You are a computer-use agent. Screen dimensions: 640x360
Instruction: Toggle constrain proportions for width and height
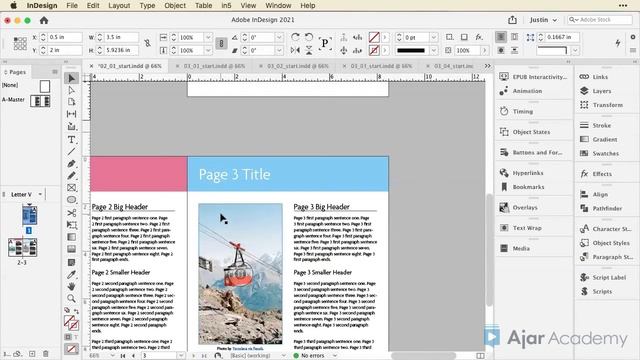[147, 43]
